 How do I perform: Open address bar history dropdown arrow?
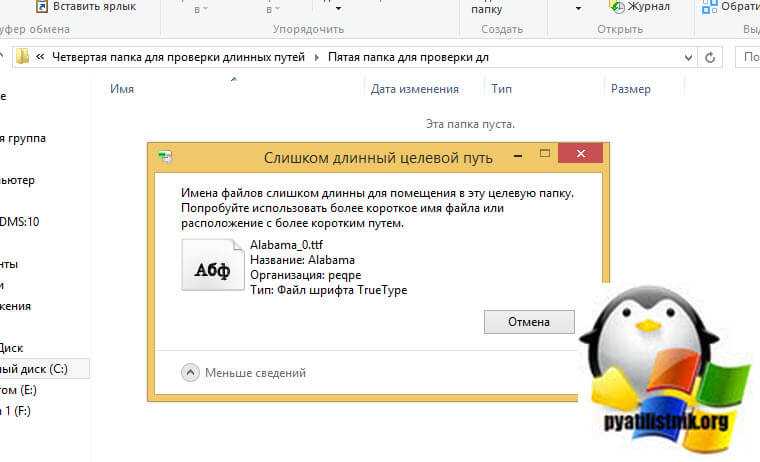688,58
